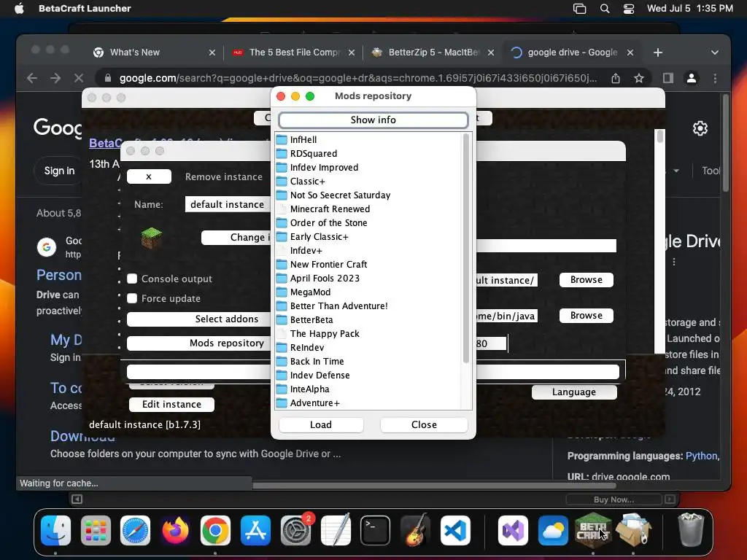Click the Apple menu logo

point(19,9)
